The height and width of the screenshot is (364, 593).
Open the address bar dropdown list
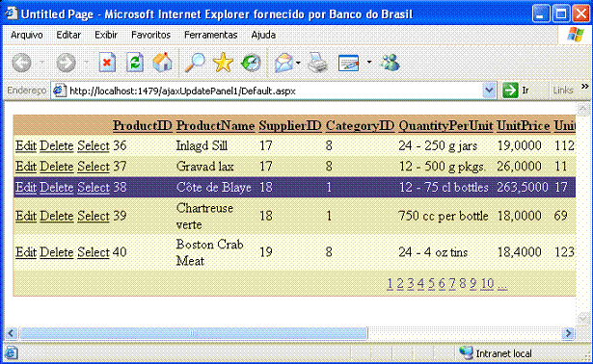coord(490,91)
